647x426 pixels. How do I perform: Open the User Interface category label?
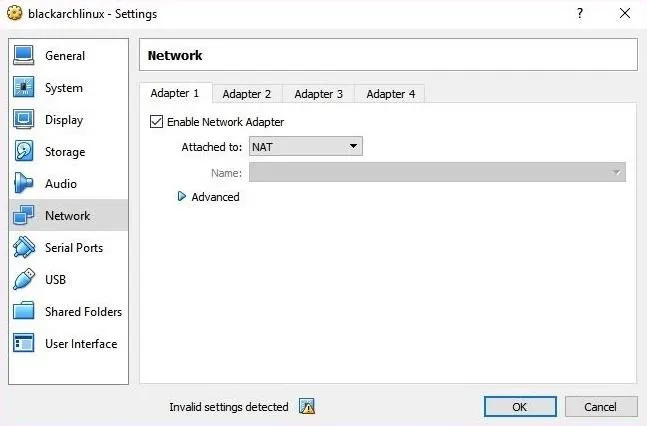(81, 344)
